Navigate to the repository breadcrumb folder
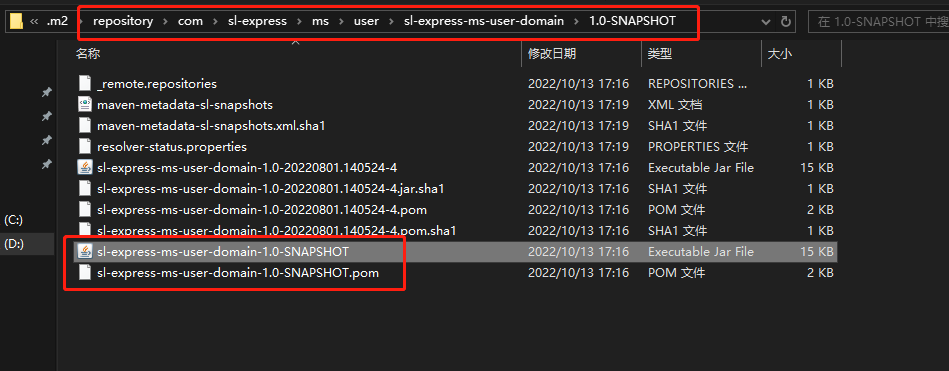This screenshot has height=371, width=949. pos(123,21)
